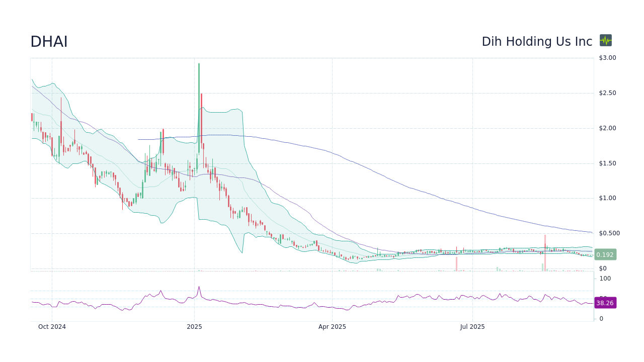Select the $3.00 price axis label

pos(607,58)
